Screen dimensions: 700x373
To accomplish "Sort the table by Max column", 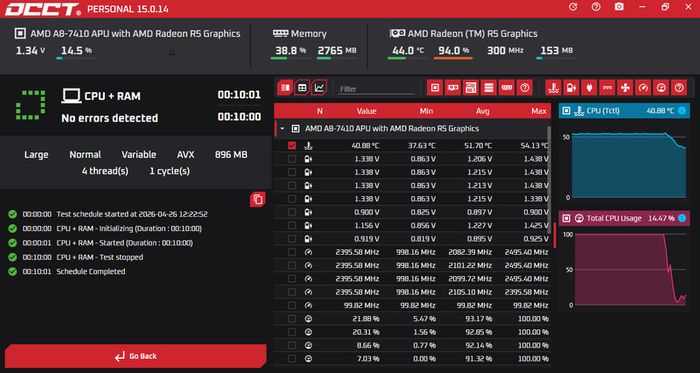I will pyautogui.click(x=539, y=111).
